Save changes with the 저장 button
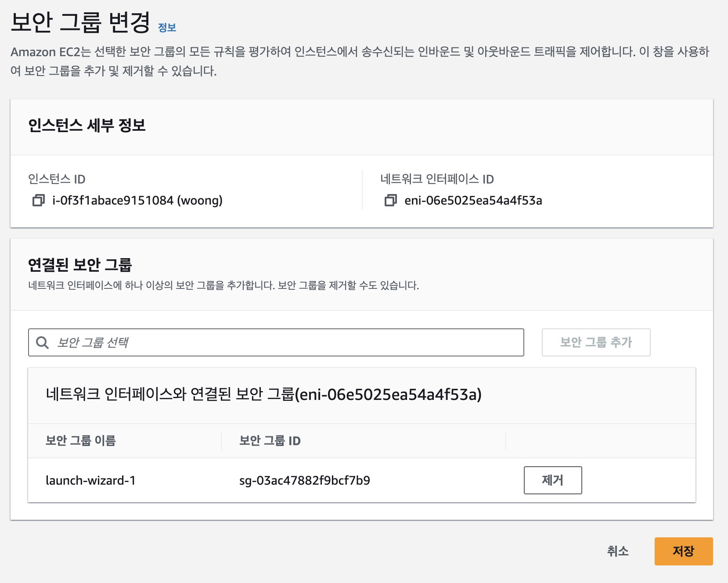This screenshot has width=728, height=583. coord(684,551)
